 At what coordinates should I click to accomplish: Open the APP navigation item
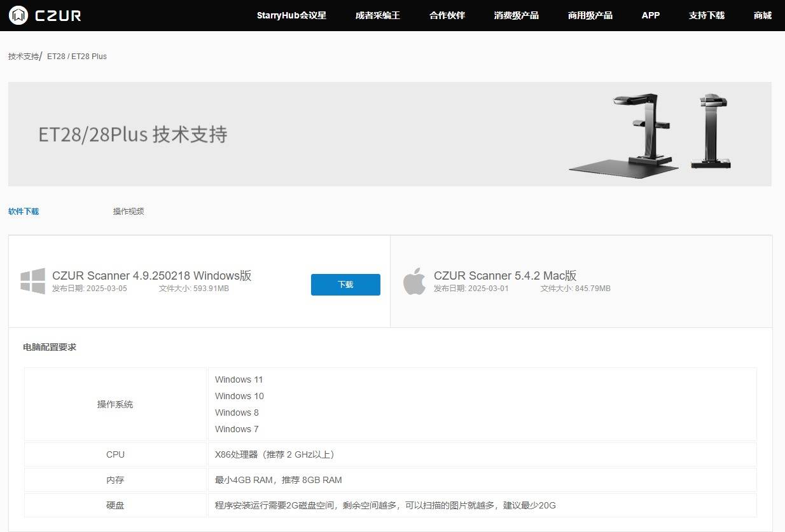[650, 15]
